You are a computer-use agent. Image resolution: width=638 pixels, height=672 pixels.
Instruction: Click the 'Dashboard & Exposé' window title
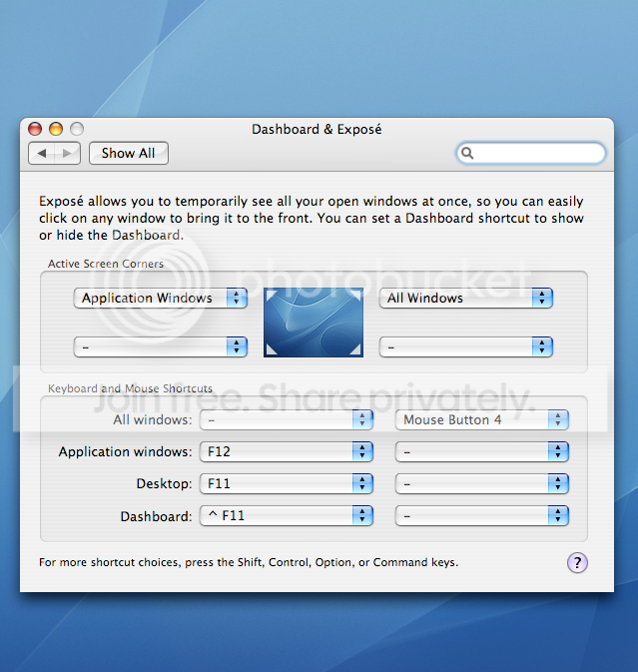pos(317,129)
